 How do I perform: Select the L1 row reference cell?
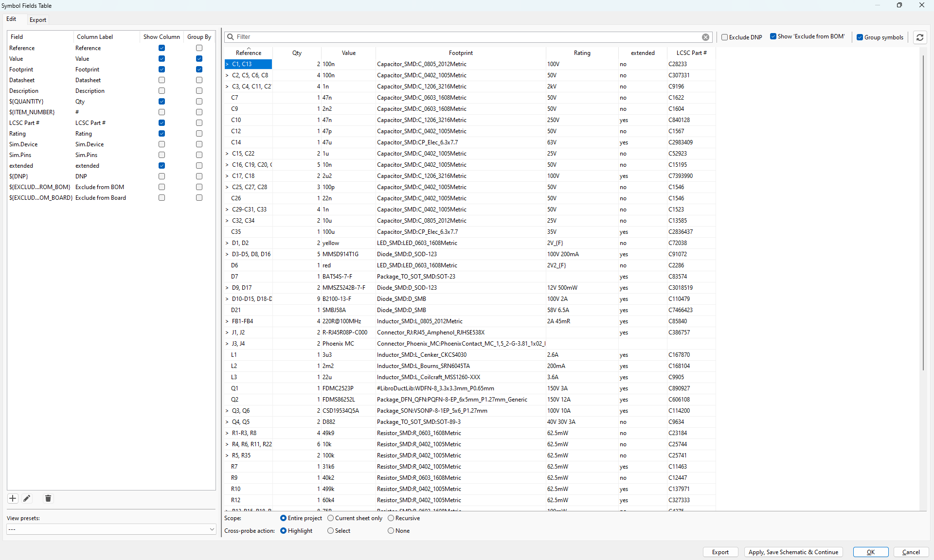pyautogui.click(x=249, y=355)
